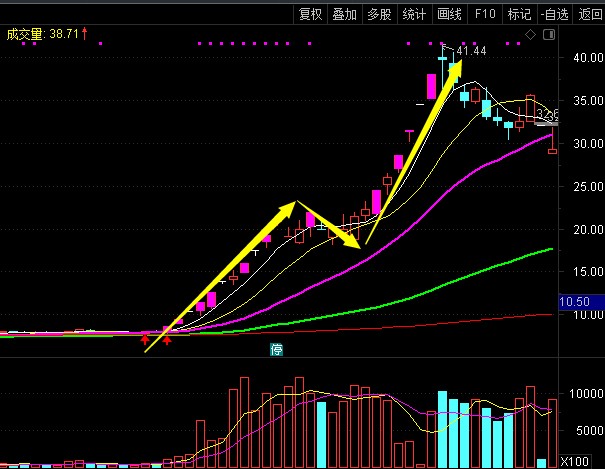Select the 画线 drawing tool
This screenshot has height=469, width=605.
point(449,14)
